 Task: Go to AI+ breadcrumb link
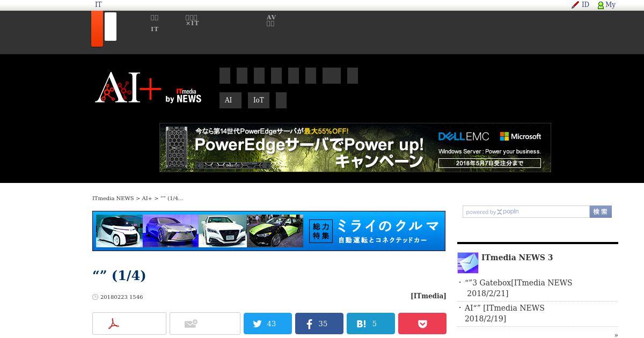pyautogui.click(x=147, y=199)
